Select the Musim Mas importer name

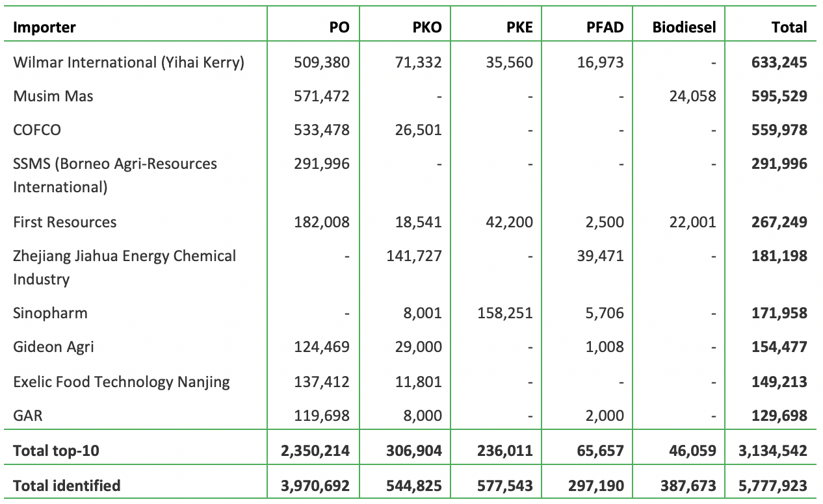[53, 96]
